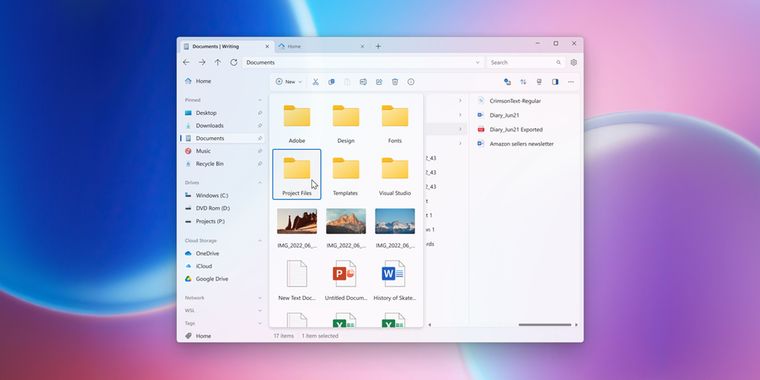The image size is (760, 380).
Task: Cut the selected item with scissors icon
Action: [316, 82]
